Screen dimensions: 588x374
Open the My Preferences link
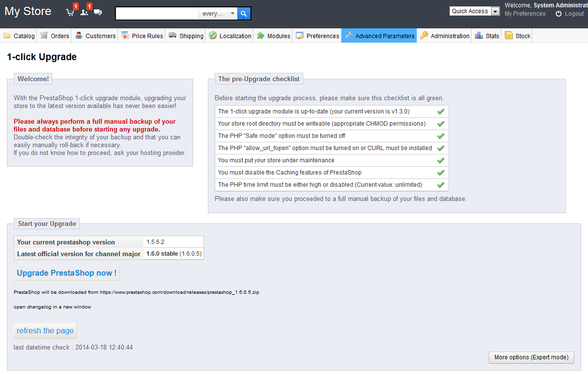525,14
